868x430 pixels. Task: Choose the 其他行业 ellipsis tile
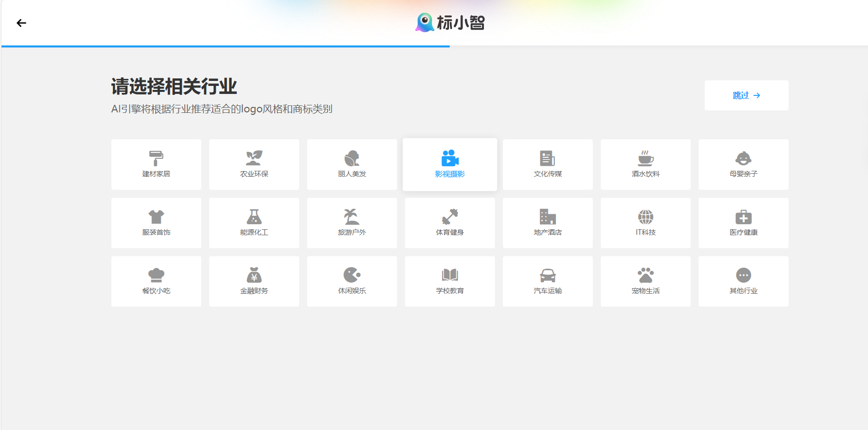pyautogui.click(x=743, y=281)
